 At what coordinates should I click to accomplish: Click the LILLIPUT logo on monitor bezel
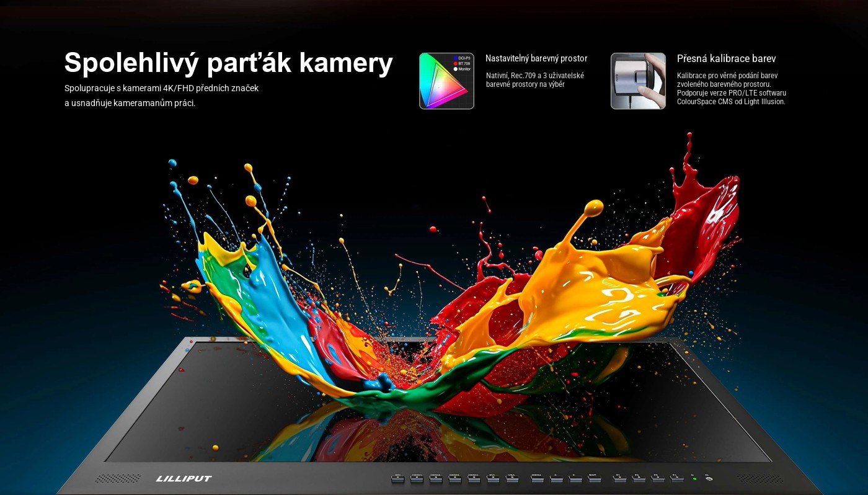coord(184,479)
